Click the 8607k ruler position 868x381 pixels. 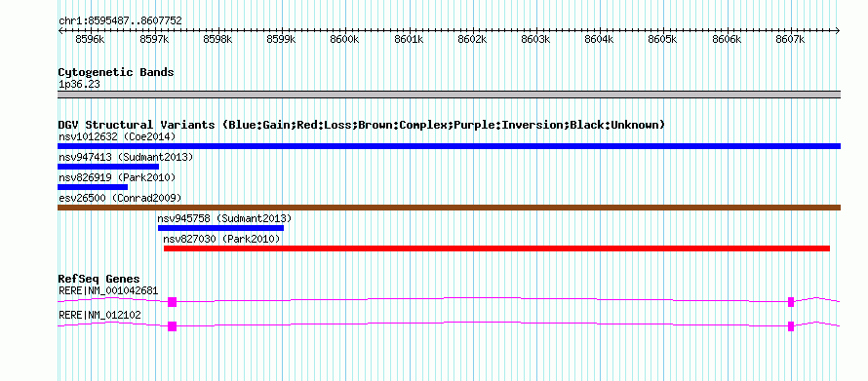pyautogui.click(x=791, y=39)
